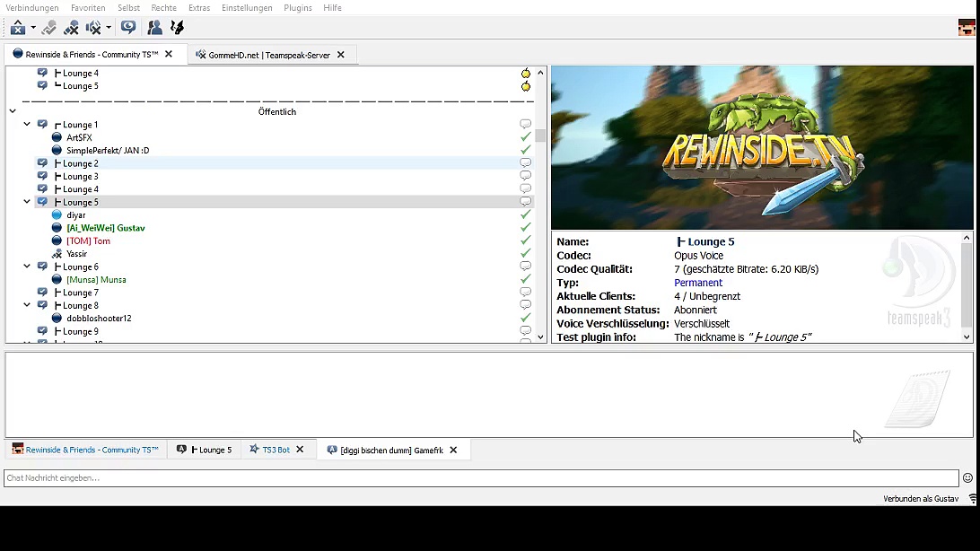Click the chat message input field

click(480, 478)
